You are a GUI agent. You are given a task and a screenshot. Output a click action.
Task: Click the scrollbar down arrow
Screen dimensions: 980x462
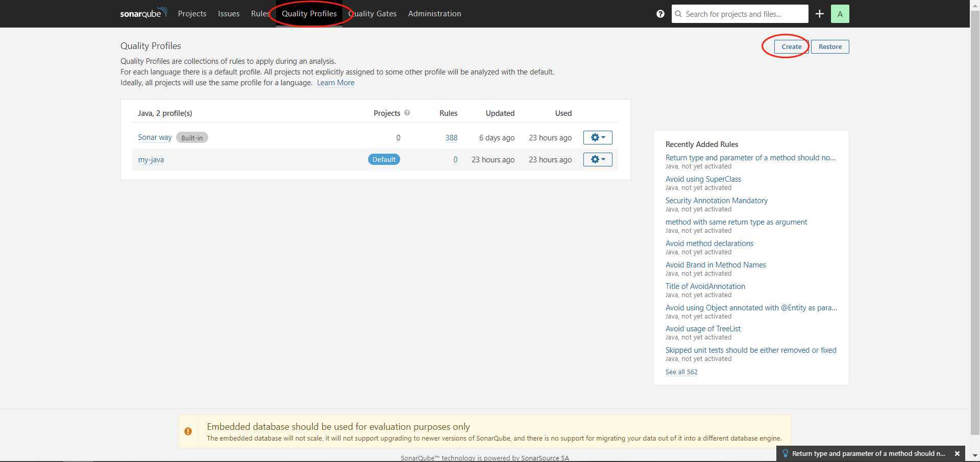point(975,456)
